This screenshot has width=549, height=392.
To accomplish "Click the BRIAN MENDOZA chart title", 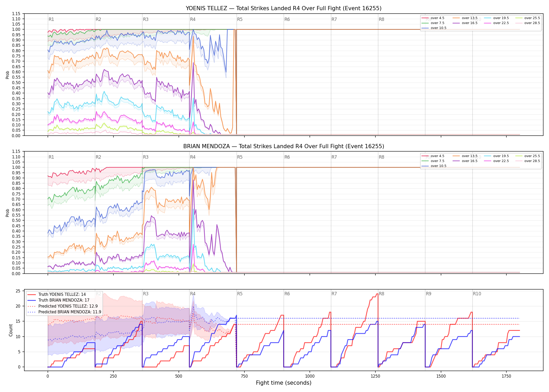I will coord(283,146).
